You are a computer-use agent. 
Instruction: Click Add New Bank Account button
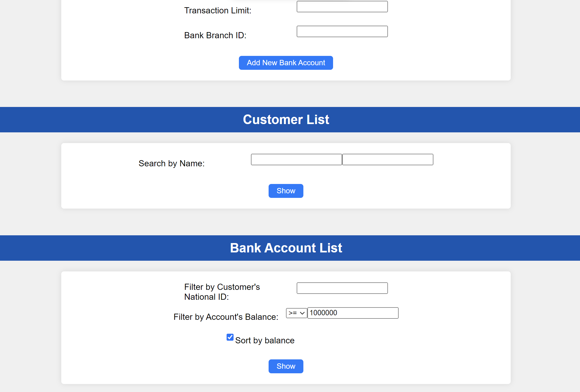click(286, 63)
